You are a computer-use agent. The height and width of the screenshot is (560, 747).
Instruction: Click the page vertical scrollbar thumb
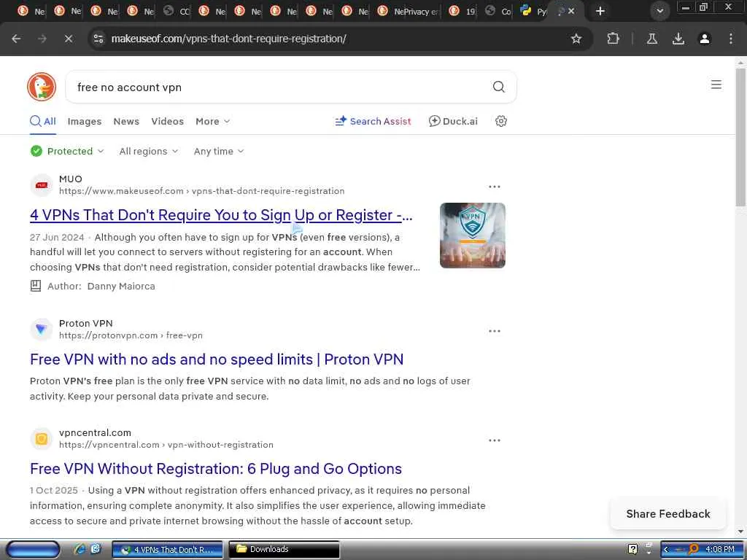pos(740,137)
